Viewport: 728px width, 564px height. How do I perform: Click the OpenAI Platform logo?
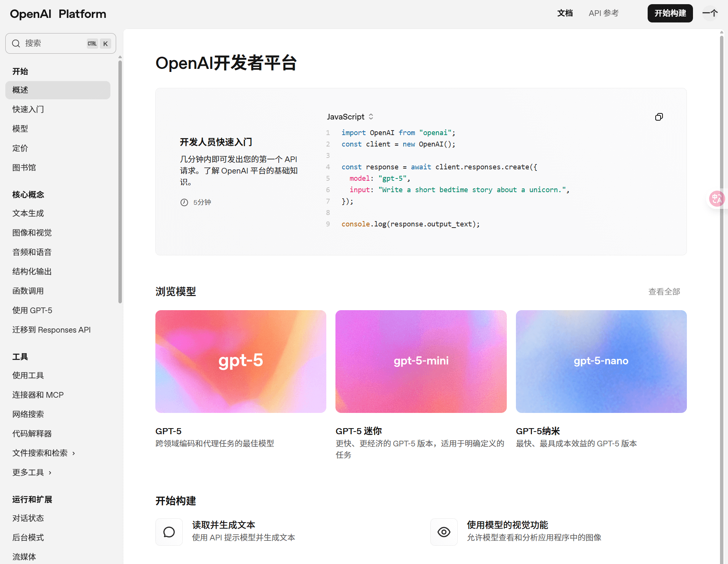pyautogui.click(x=58, y=14)
